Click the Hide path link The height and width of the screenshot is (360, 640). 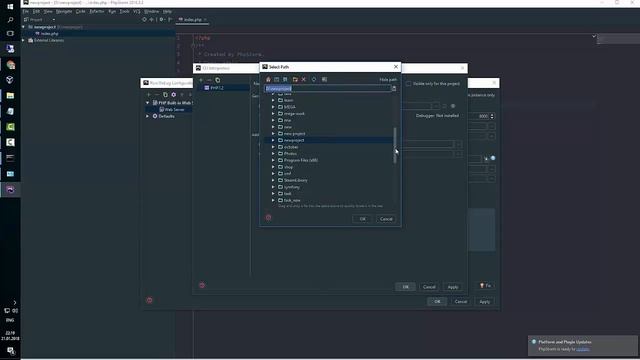[x=388, y=80]
